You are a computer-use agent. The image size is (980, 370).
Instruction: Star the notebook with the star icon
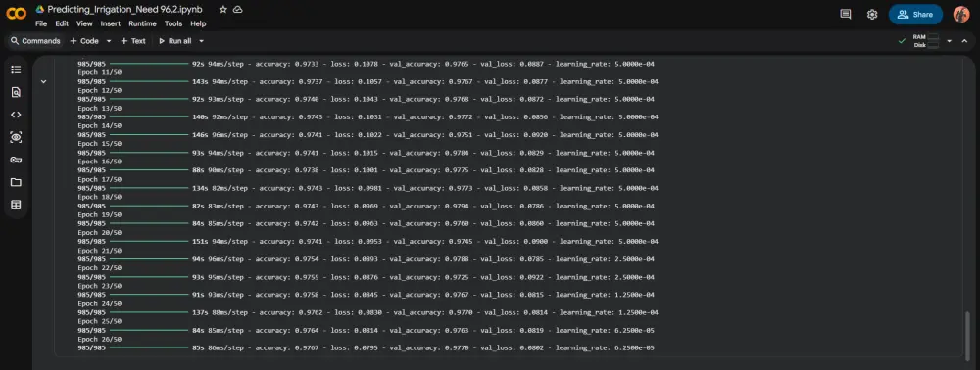(223, 10)
